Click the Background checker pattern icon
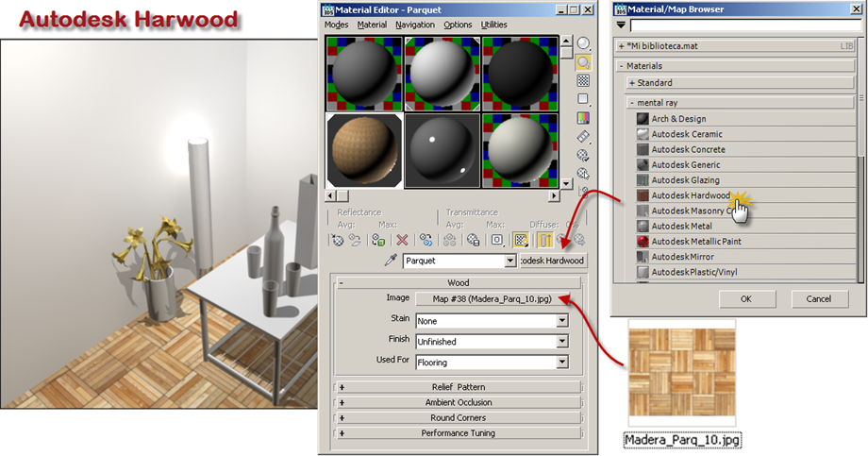868x456 pixels. point(583,80)
